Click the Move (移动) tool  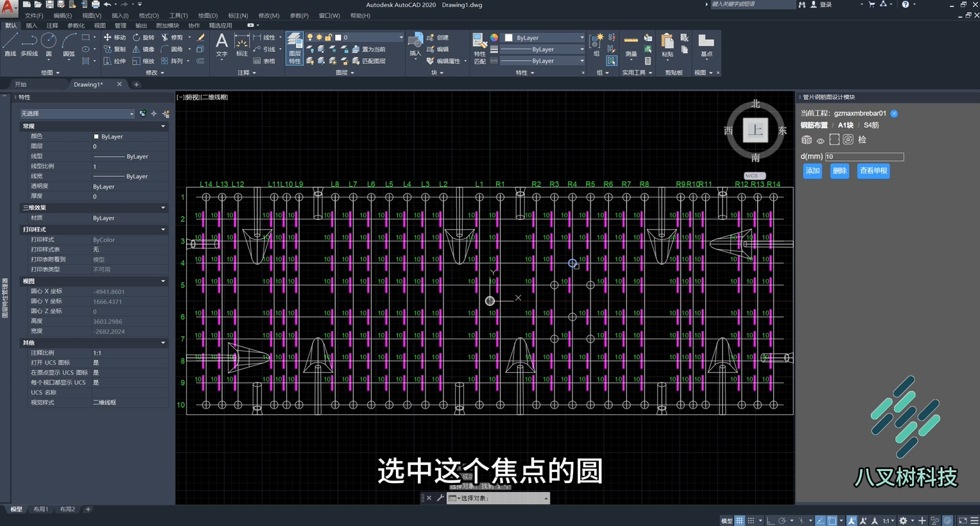click(115, 38)
